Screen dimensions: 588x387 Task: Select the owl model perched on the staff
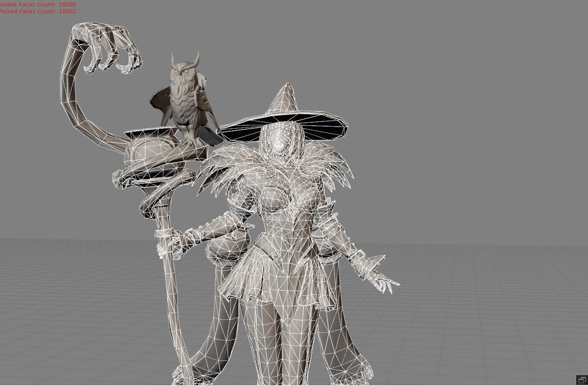[185, 100]
